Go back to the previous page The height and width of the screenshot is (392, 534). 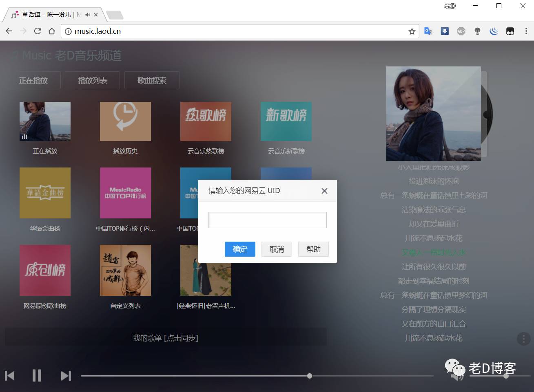point(9,31)
